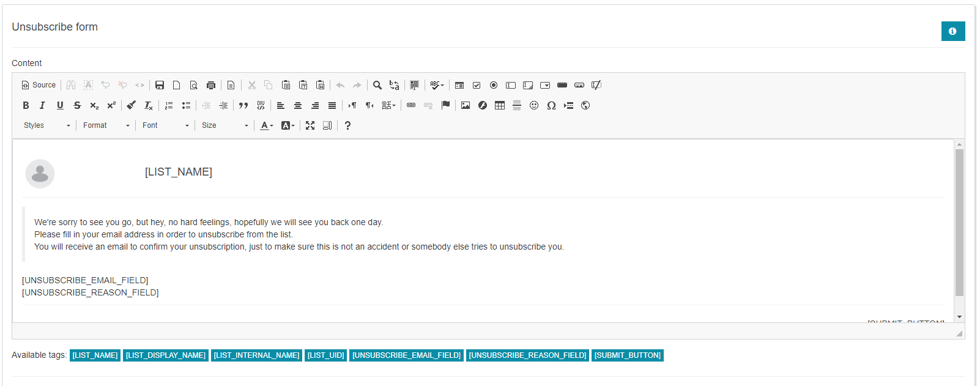Open the spell checker dropdown
Image resolution: width=980 pixels, height=386 pixels.
437,85
